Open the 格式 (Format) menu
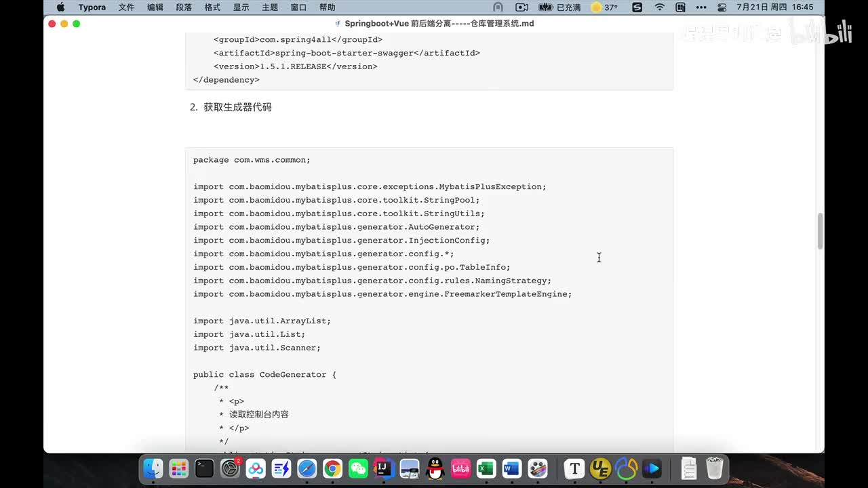Viewport: 868px width, 488px height. pos(212,7)
